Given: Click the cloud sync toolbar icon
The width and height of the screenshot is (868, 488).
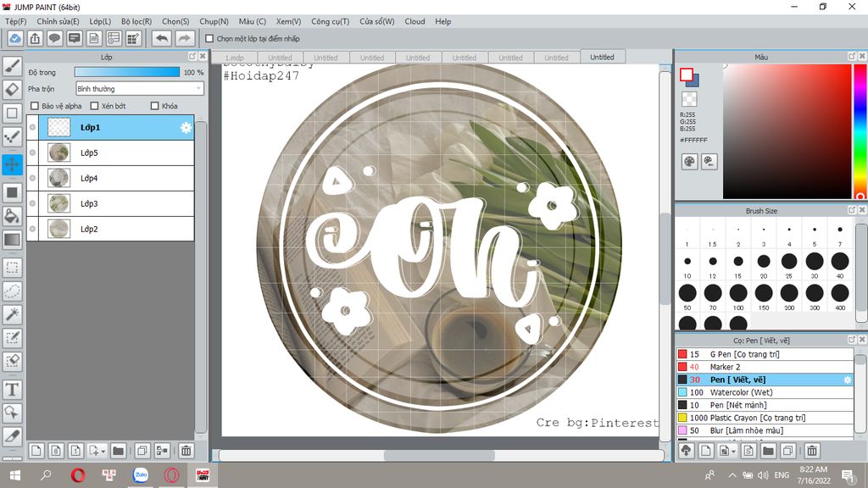Looking at the screenshot, I should [x=15, y=39].
